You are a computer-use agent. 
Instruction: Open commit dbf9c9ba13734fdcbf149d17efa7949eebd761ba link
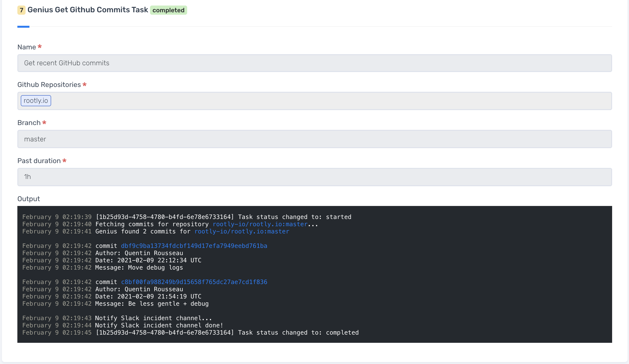[x=194, y=246]
